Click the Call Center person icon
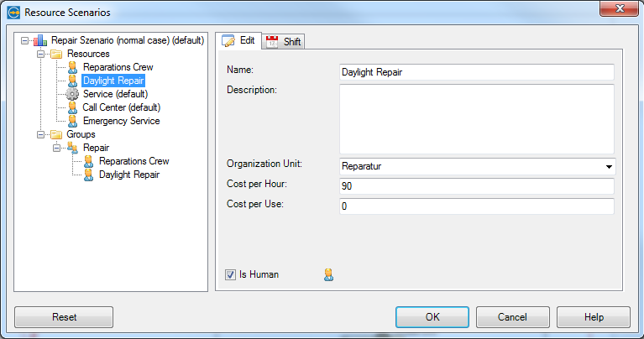This screenshot has width=644, height=339. [73, 107]
